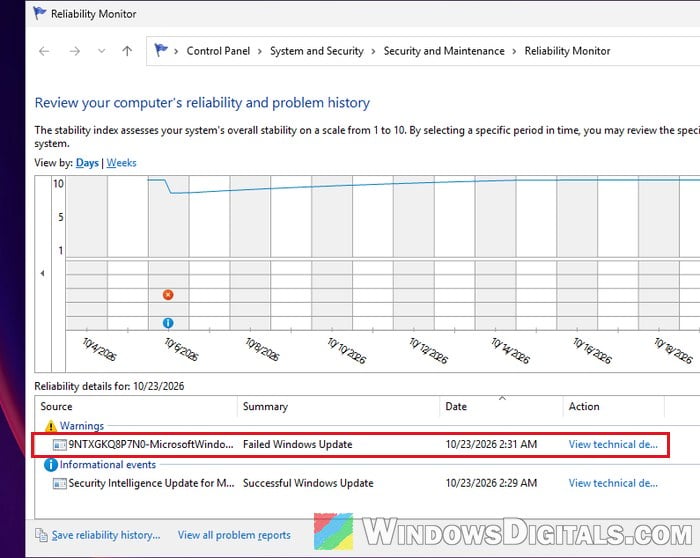Save reliability history link
Image resolution: width=700 pixels, height=558 pixels.
(106, 535)
